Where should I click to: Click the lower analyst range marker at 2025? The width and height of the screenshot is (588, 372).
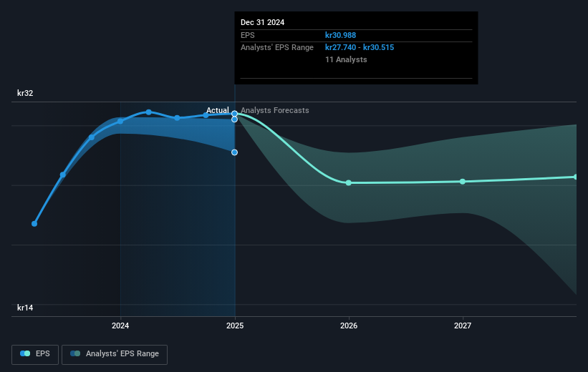tap(234, 152)
